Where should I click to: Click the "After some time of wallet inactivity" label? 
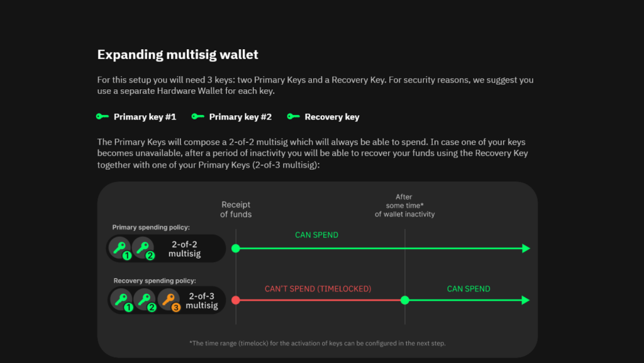coord(404,206)
